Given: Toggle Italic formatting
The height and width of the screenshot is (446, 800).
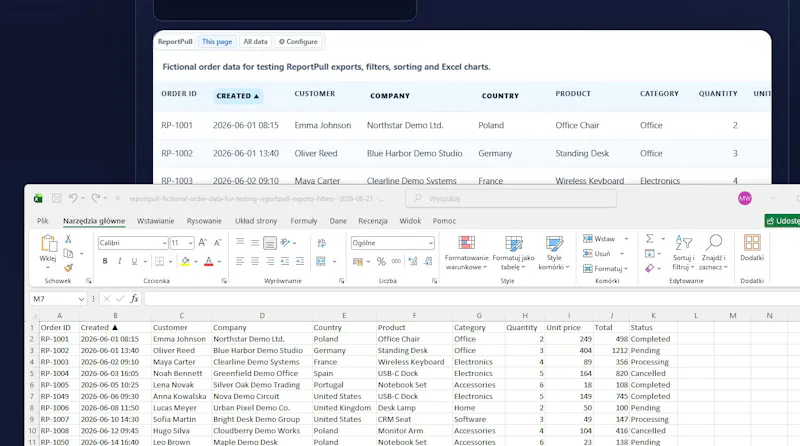Looking at the screenshot, I should (x=119, y=261).
